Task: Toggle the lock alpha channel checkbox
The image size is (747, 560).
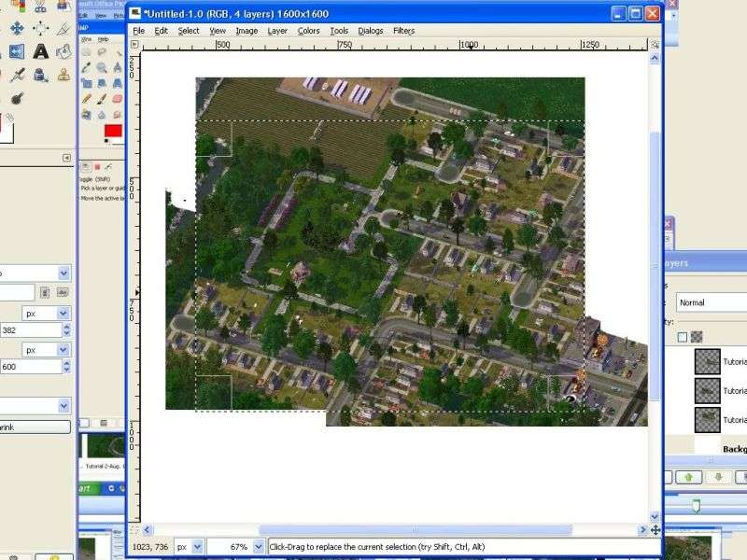Action: (x=683, y=337)
